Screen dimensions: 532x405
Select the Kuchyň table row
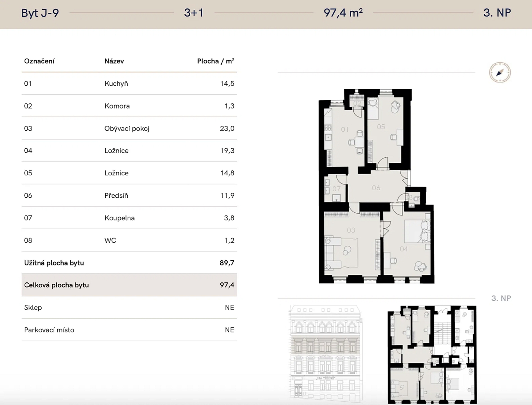point(129,84)
